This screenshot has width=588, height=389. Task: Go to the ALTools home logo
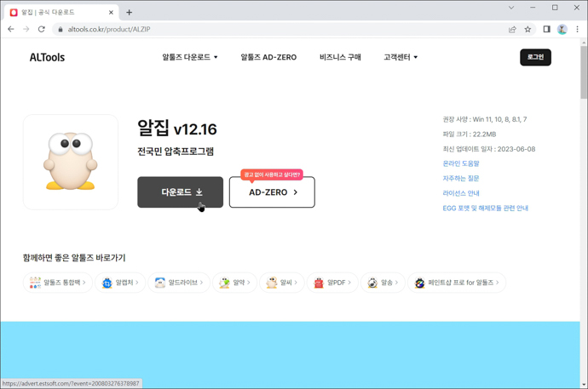pos(47,57)
